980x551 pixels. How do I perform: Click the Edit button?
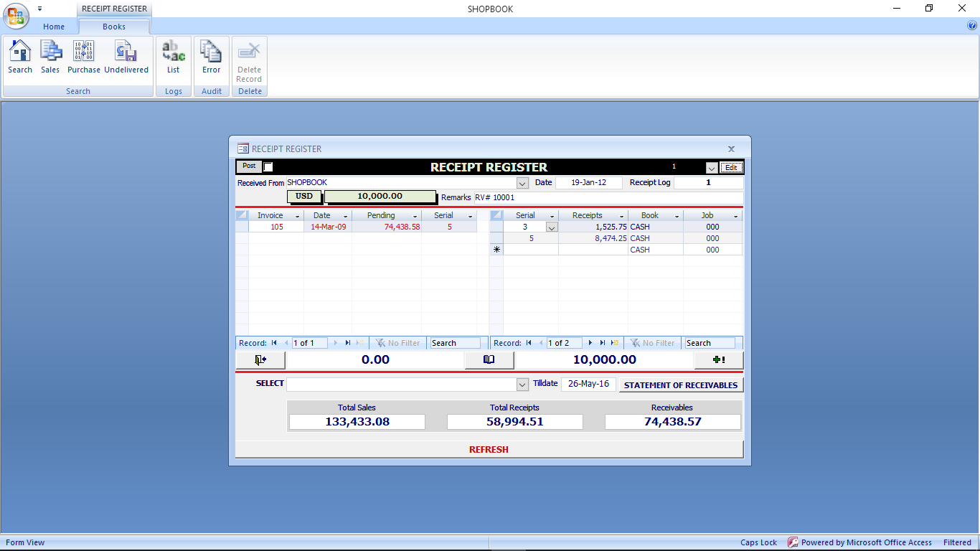[x=731, y=167]
